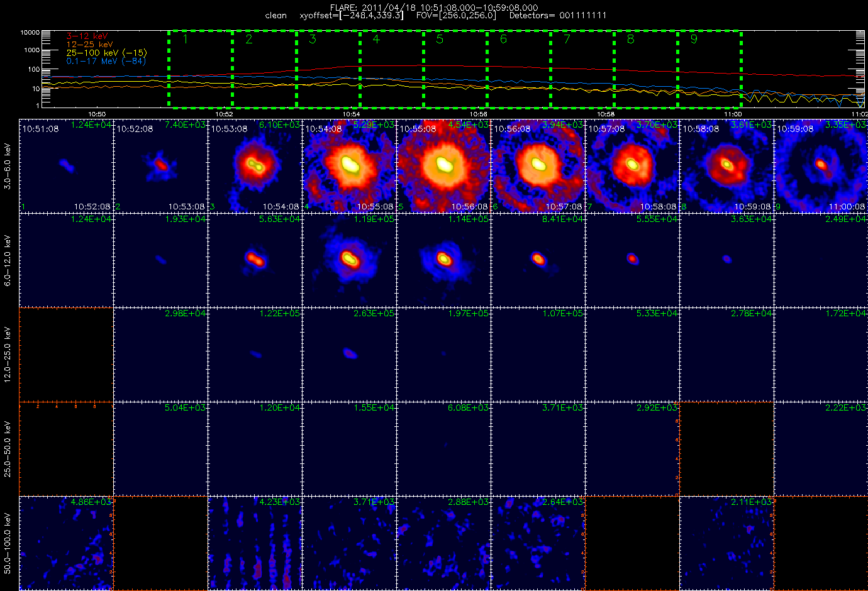The width and height of the screenshot is (868, 591).
Task: Select time interval 5 on the light curve
Action: pyautogui.click(x=455, y=69)
